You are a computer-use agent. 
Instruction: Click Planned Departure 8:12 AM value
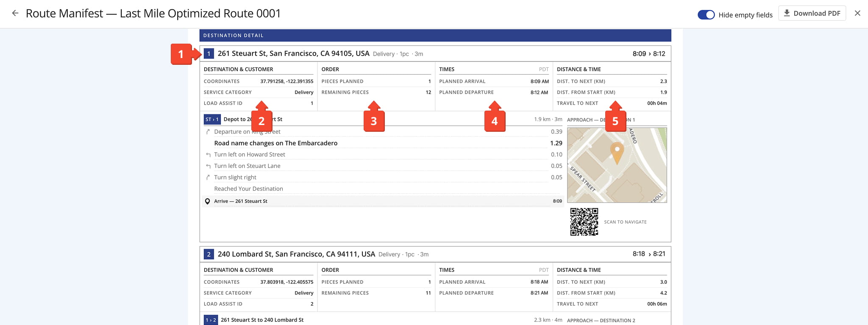[539, 92]
